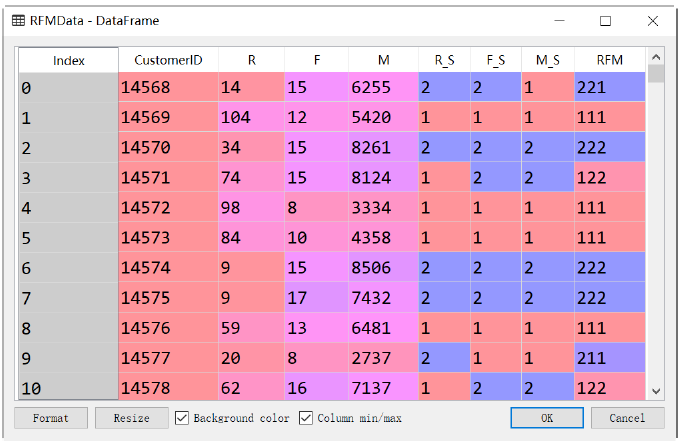
Task: Click RFM value 221 cell
Action: (x=610, y=87)
